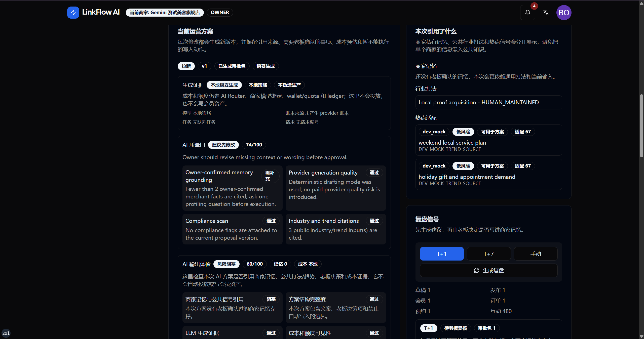This screenshot has width=644, height=339.
Task: Switch to the 手动 review tab
Action: click(536, 254)
